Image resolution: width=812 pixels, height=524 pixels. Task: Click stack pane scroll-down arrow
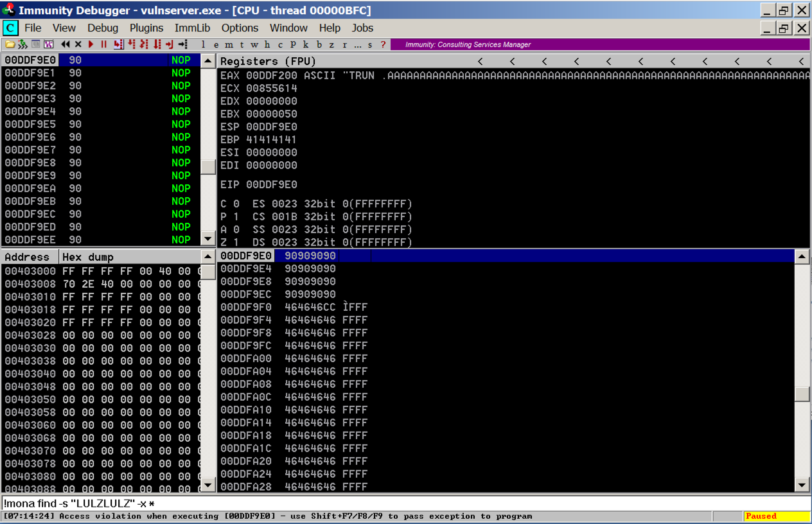tap(802, 484)
